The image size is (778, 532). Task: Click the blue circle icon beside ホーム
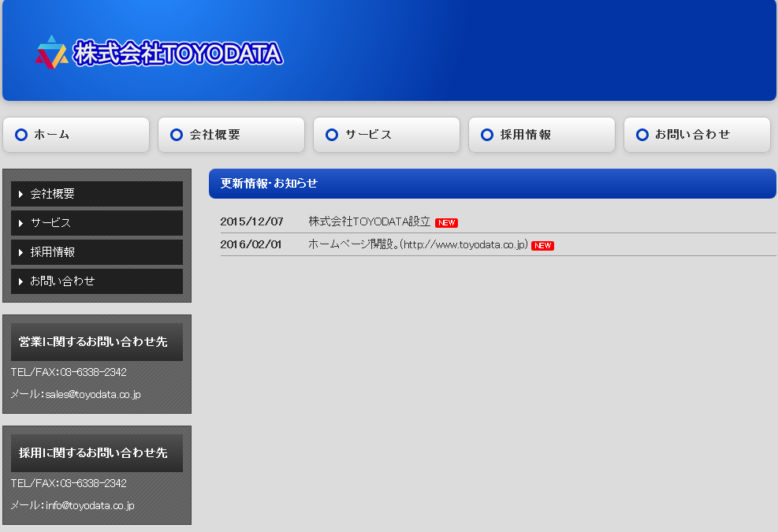tap(21, 135)
